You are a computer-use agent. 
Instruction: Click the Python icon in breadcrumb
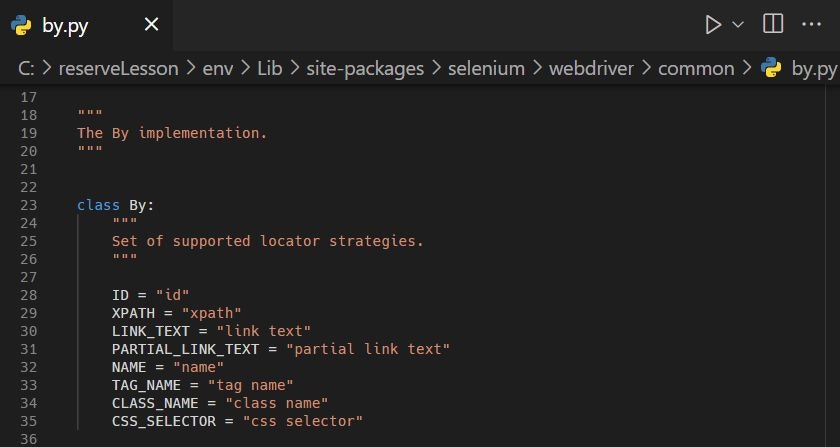[771, 68]
